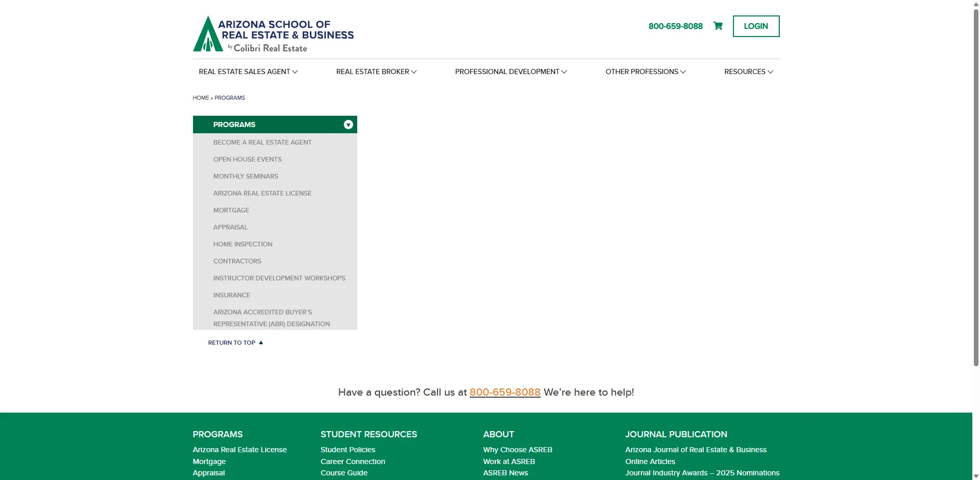Expand the REAL ESTATE SALES AGENT dropdown

tap(248, 72)
